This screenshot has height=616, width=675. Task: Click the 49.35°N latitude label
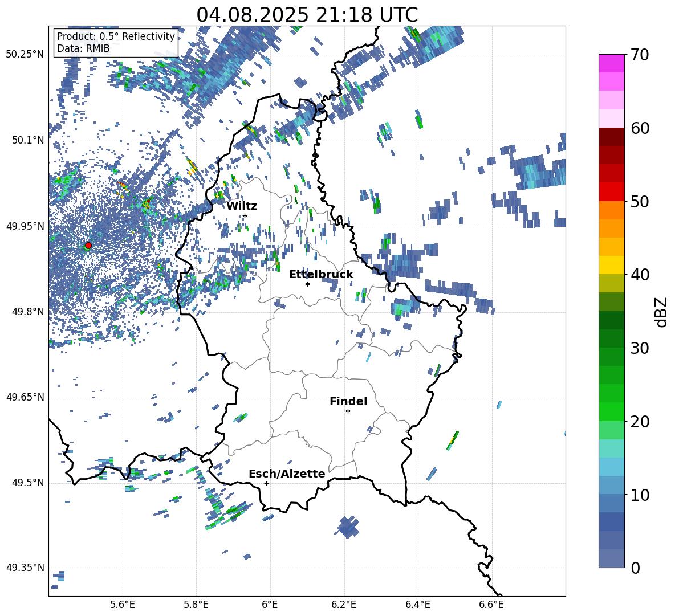pos(25,568)
